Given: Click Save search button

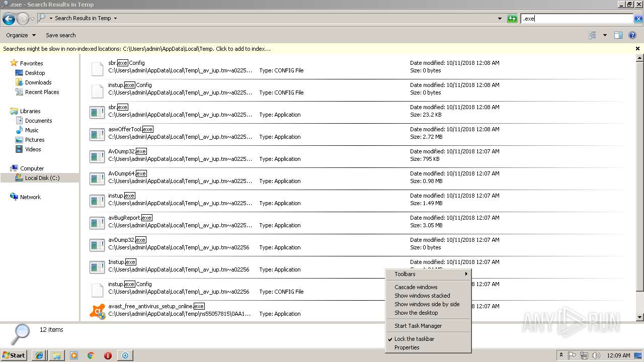Looking at the screenshot, I should pos(60,35).
